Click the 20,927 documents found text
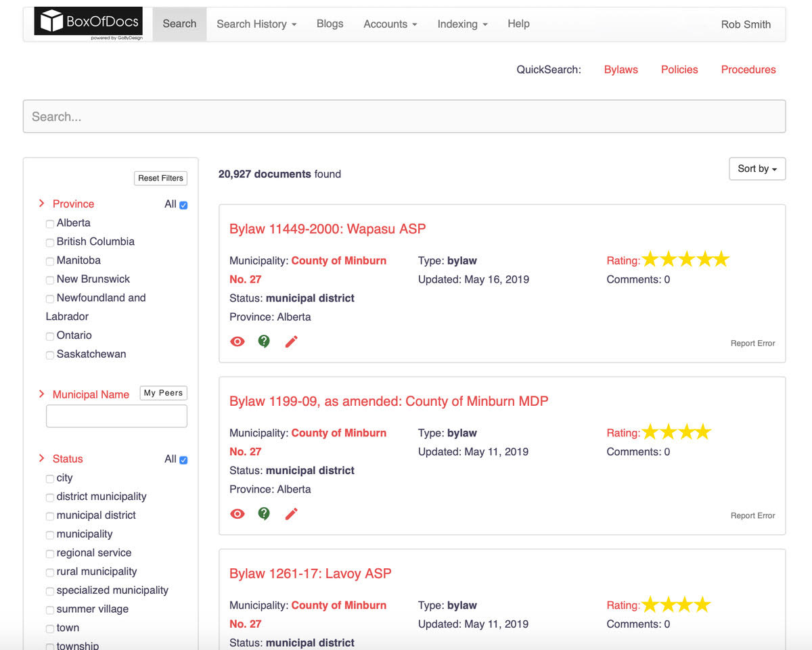The width and height of the screenshot is (812, 650). (x=279, y=174)
